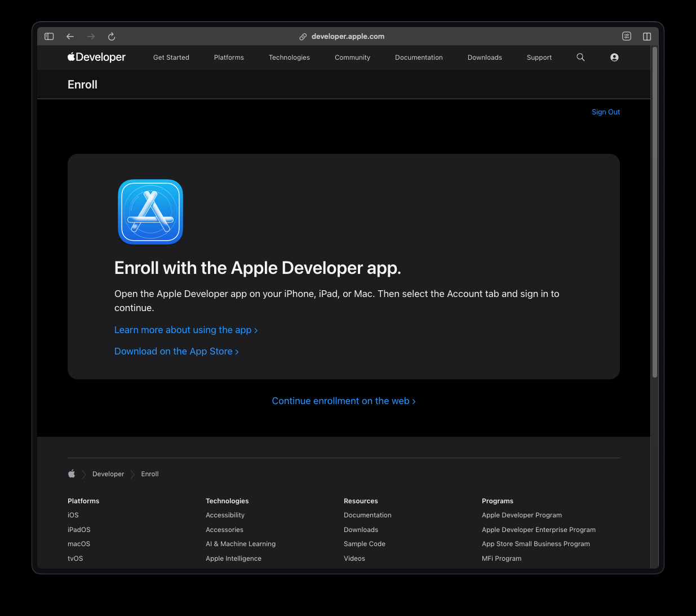This screenshot has width=696, height=616.
Task: Open the Apple Developer Program link
Action: point(522,515)
